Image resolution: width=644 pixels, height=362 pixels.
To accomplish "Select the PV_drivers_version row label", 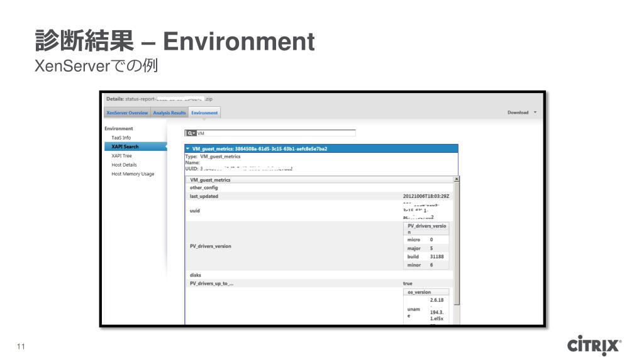I will [x=210, y=246].
